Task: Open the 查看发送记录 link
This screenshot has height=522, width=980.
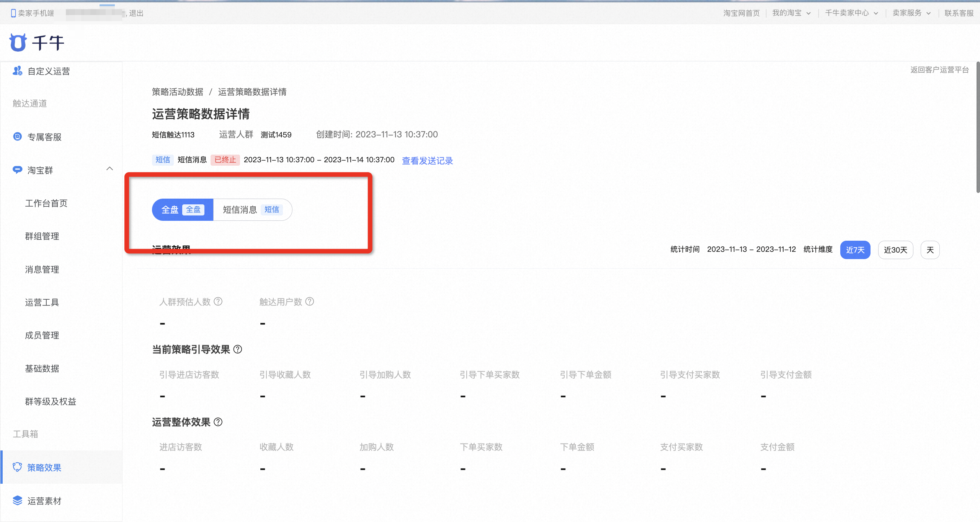Action: [x=427, y=160]
